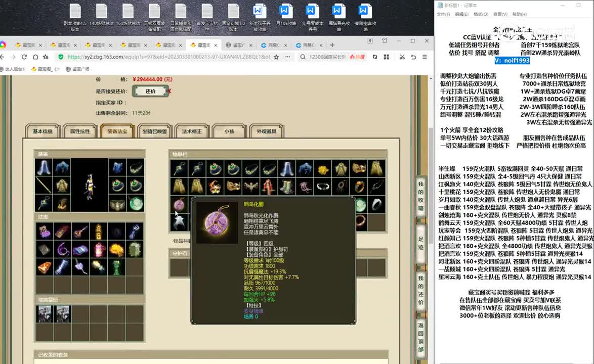Image resolution: width=594 pixels, height=364 pixels.
Task: Open desktop document 雁塔异光攻略
Action: pyautogui.click(x=338, y=17)
